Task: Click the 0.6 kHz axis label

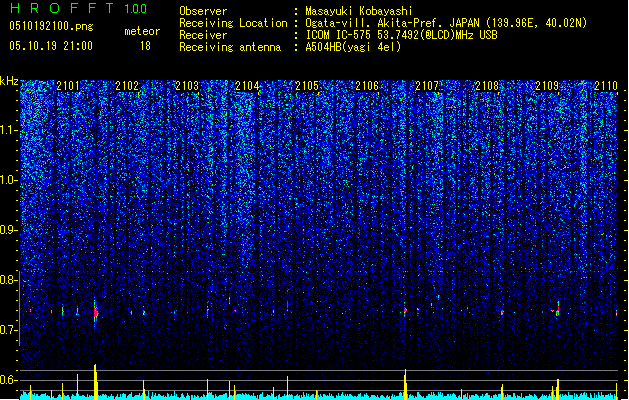Action: pos(9,380)
